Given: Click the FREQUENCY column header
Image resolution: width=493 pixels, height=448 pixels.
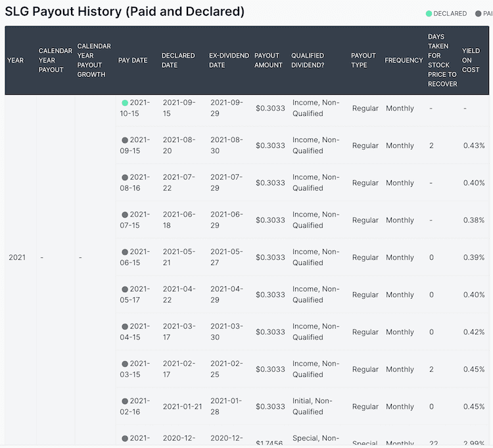Looking at the screenshot, I should (404, 60).
